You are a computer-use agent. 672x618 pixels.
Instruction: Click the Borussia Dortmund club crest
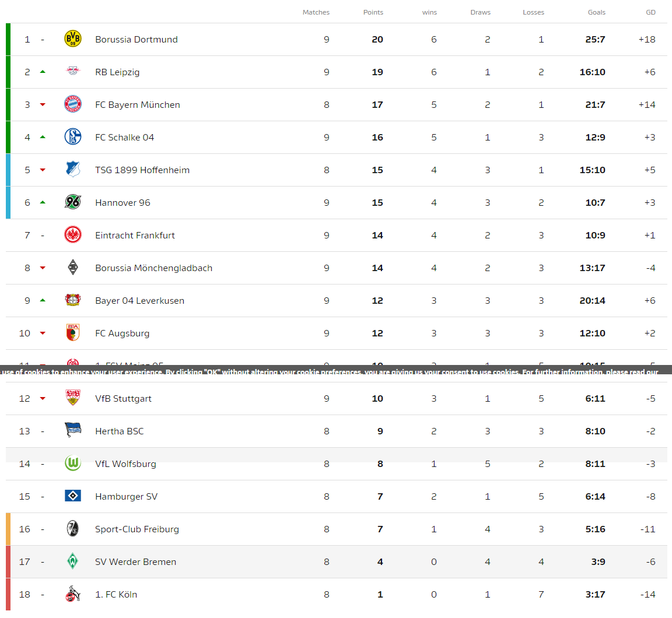[x=73, y=40]
